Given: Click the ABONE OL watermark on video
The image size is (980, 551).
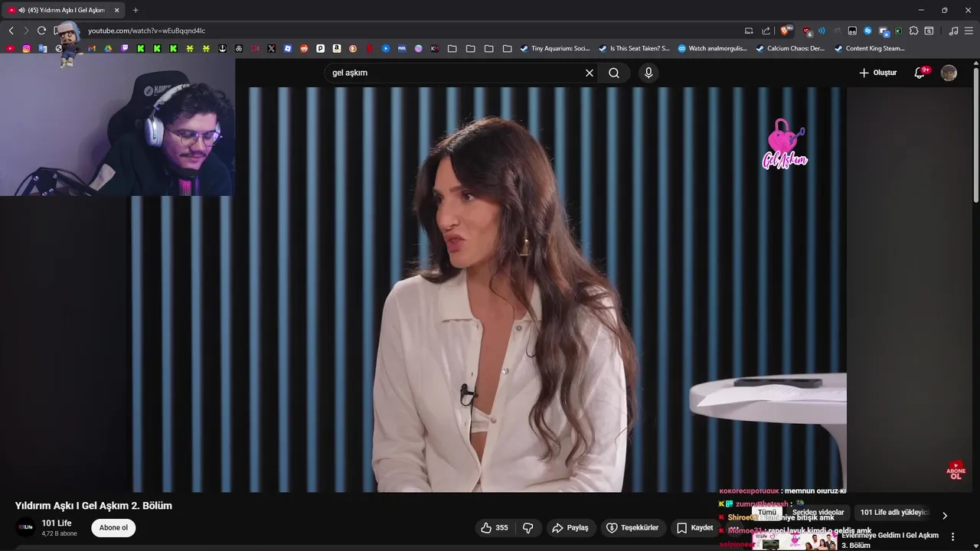Looking at the screenshot, I should pos(955,471).
